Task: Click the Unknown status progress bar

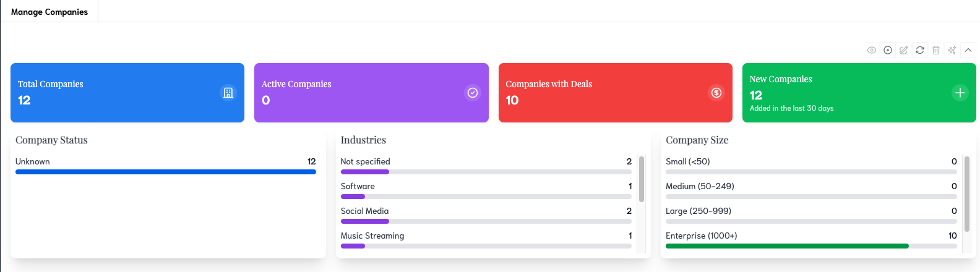Action: [166, 172]
